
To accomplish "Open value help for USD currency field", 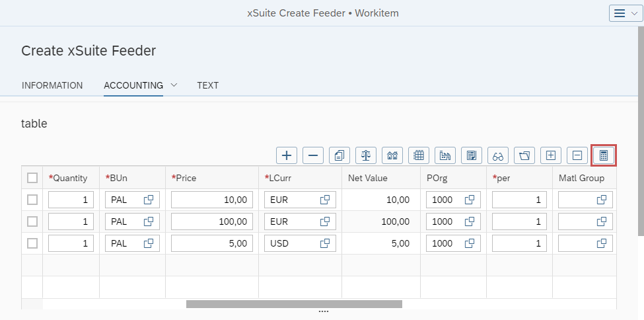I will 325,243.
